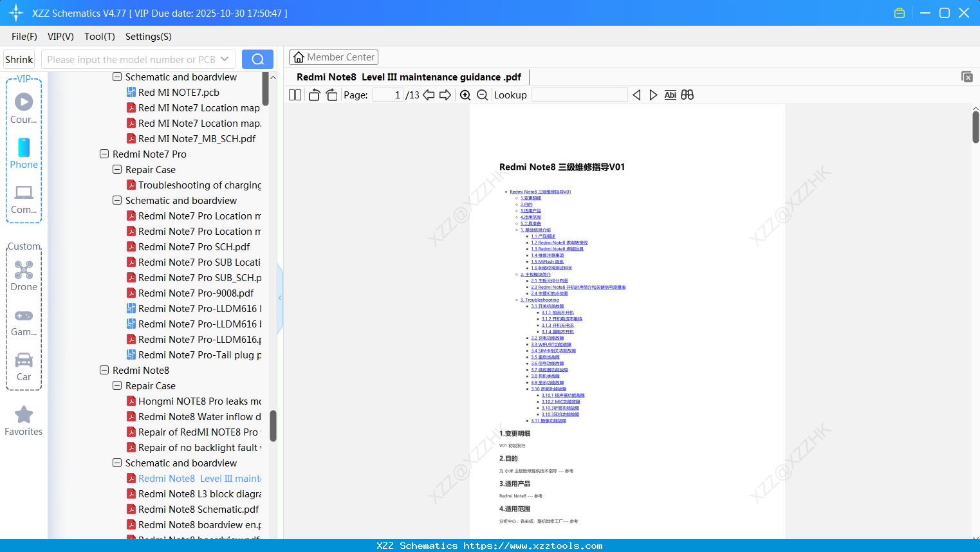Find next Lookup match triangle
This screenshot has height=552, width=980.
[653, 95]
